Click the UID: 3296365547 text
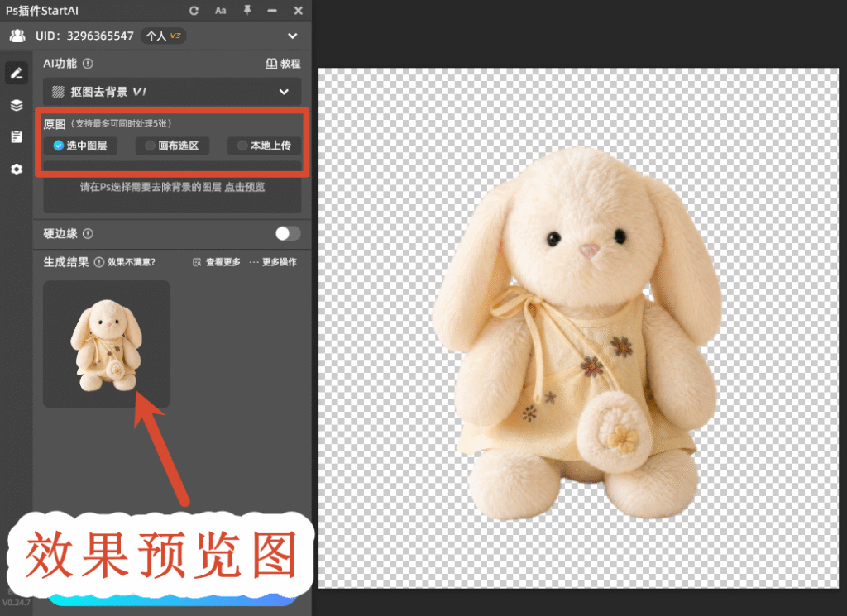Viewport: 847px width, 616px height. (x=84, y=36)
